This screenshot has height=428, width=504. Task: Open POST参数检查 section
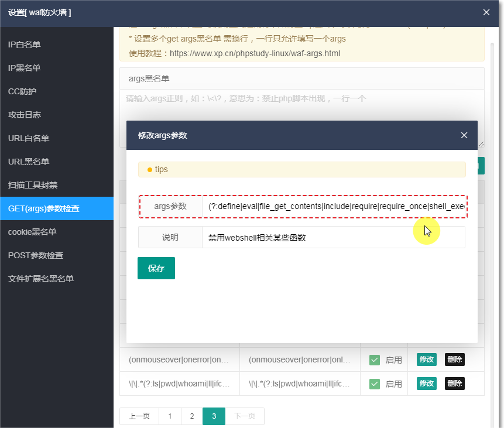pos(57,255)
